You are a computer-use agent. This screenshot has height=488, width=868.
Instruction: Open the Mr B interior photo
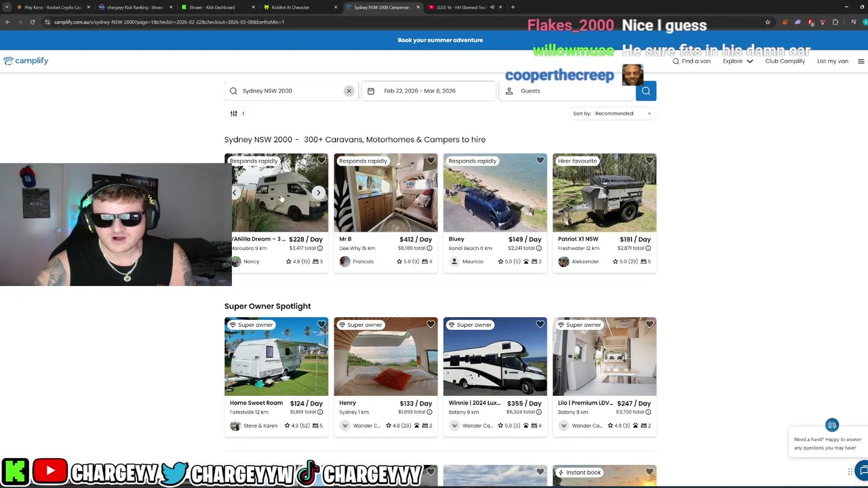coord(386,192)
